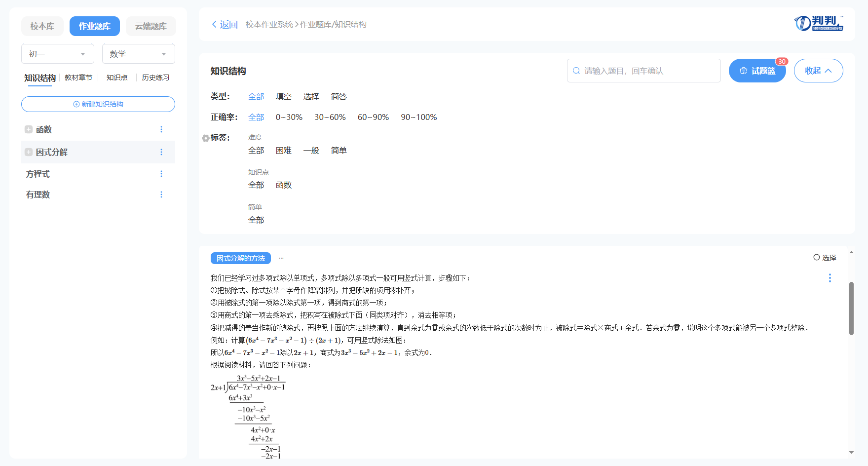868x466 pixels.
Task: Click the 判判 logo in the header
Action: click(819, 23)
